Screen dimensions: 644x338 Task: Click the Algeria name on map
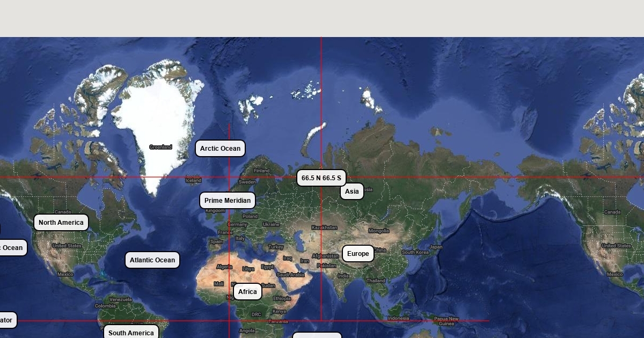[x=224, y=267]
